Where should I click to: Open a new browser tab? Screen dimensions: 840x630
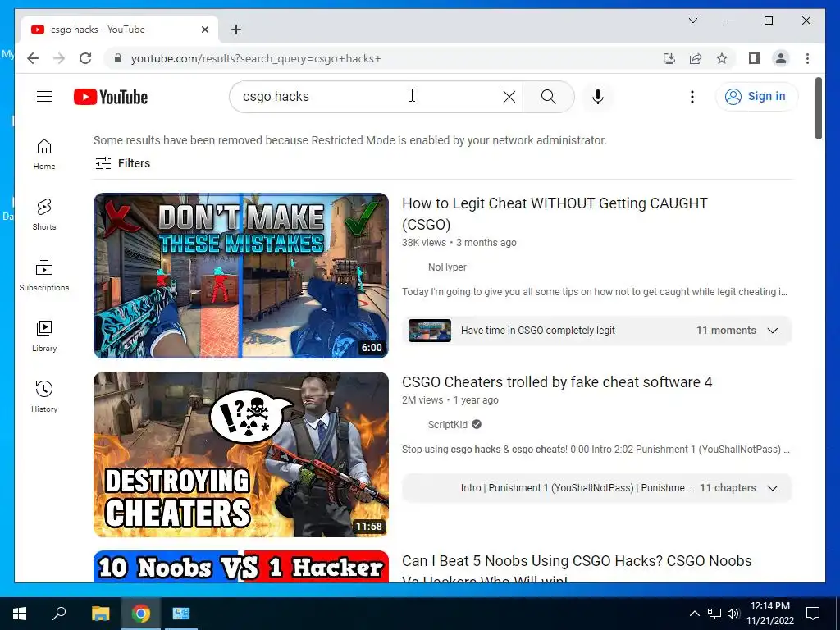(236, 30)
